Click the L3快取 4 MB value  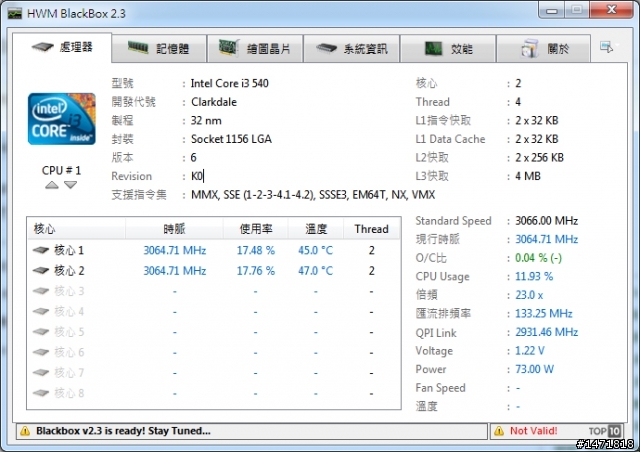(x=528, y=176)
